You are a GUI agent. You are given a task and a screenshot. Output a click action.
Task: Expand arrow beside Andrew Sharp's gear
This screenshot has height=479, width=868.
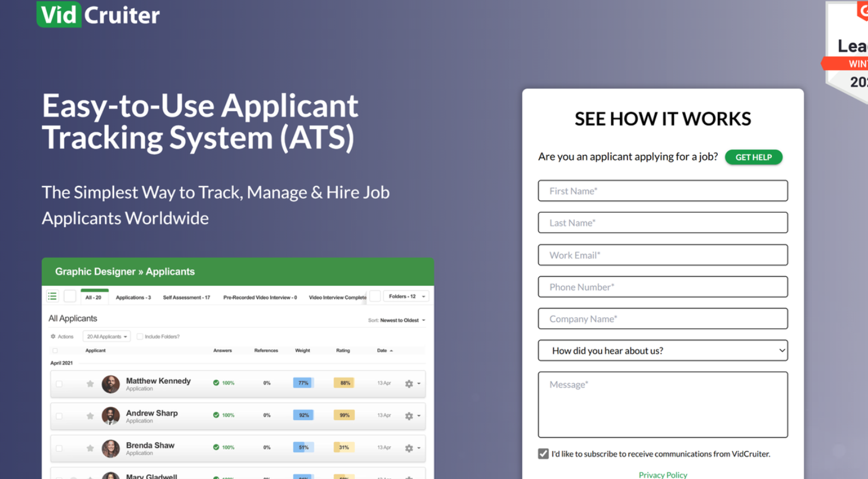point(419,416)
